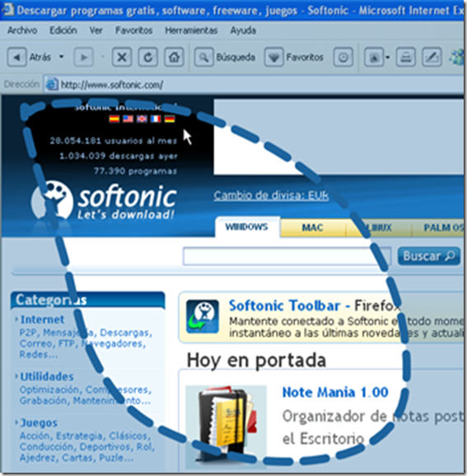Refresh the page with reload icon

click(x=148, y=57)
